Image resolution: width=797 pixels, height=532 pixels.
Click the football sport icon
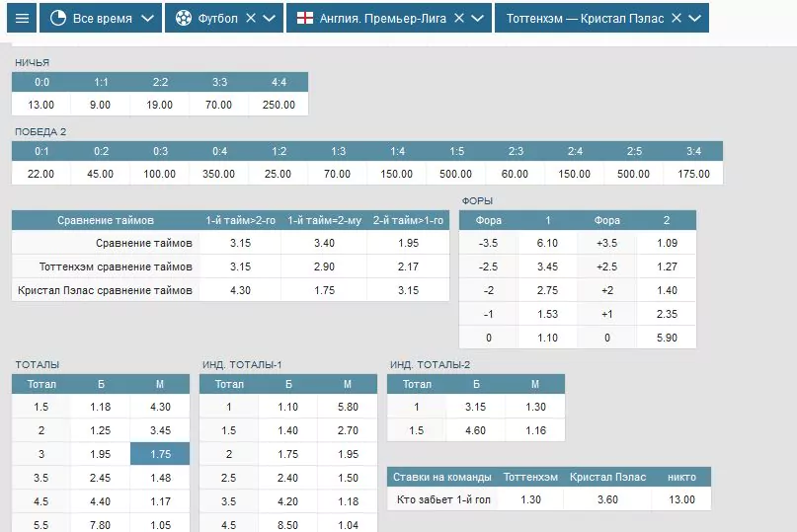coord(184,19)
